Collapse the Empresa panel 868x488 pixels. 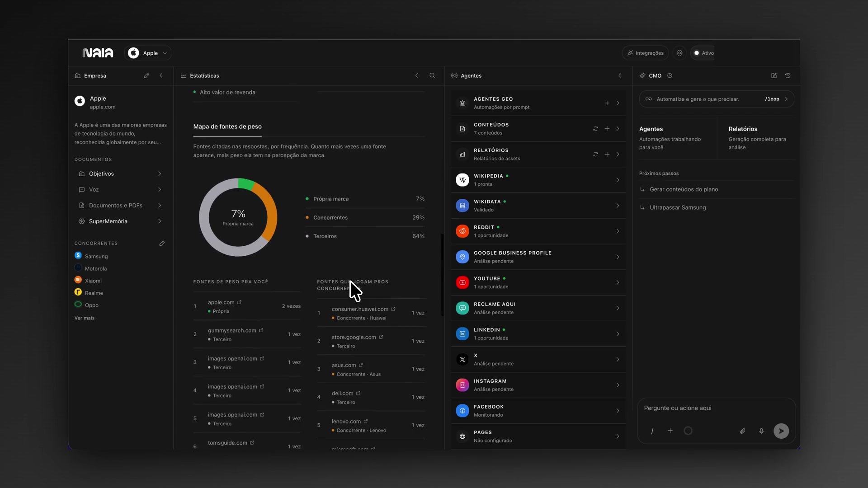[x=161, y=75]
